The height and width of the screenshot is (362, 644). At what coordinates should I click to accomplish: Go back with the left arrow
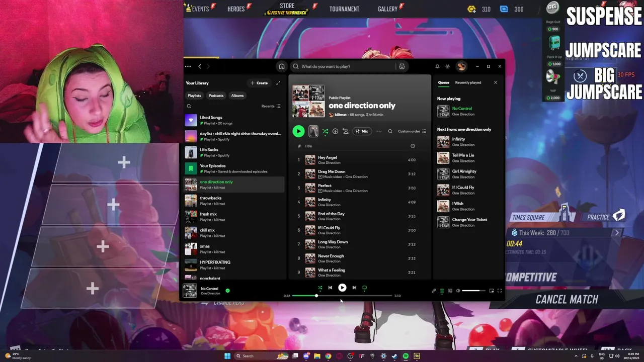pyautogui.click(x=200, y=66)
